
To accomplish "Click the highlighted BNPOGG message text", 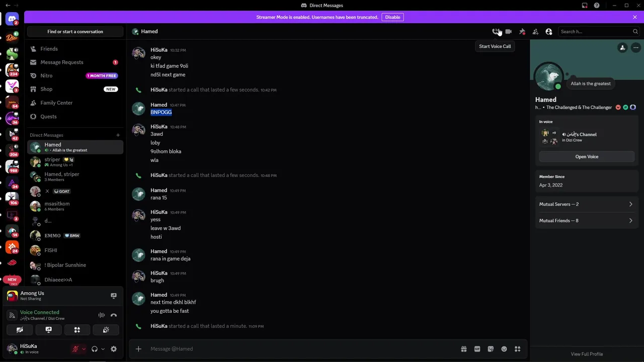I will (x=161, y=112).
